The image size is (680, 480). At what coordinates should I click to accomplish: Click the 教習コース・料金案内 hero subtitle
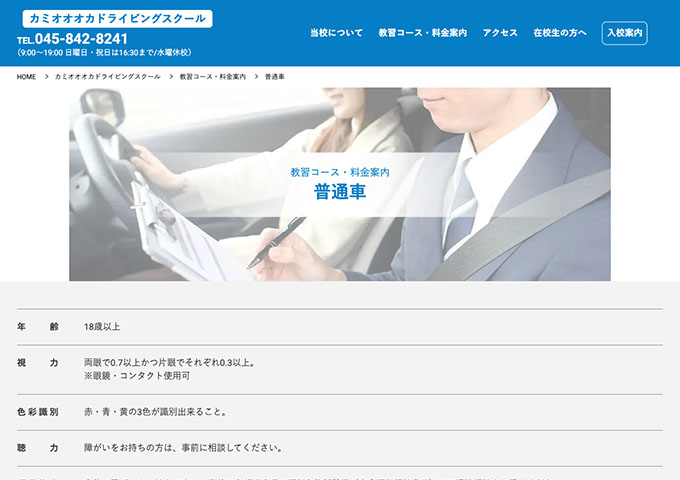pyautogui.click(x=340, y=172)
